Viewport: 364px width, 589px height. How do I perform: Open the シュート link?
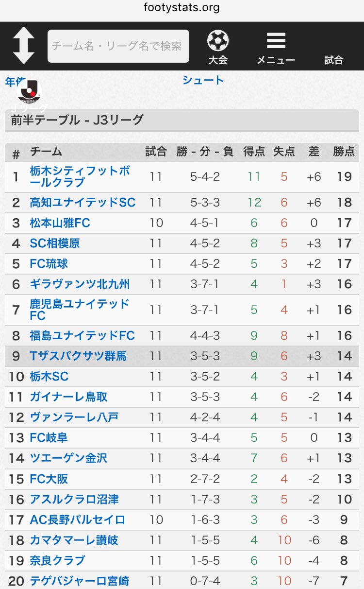tap(203, 80)
